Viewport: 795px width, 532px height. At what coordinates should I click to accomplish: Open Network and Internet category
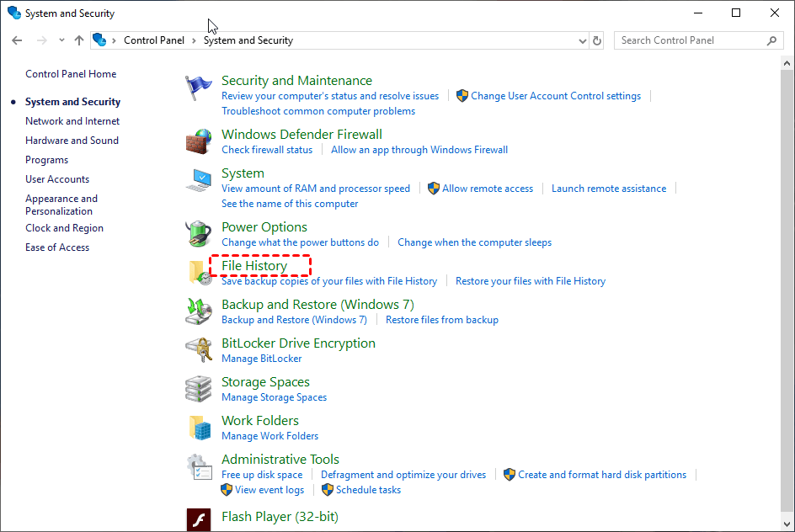pyautogui.click(x=72, y=121)
